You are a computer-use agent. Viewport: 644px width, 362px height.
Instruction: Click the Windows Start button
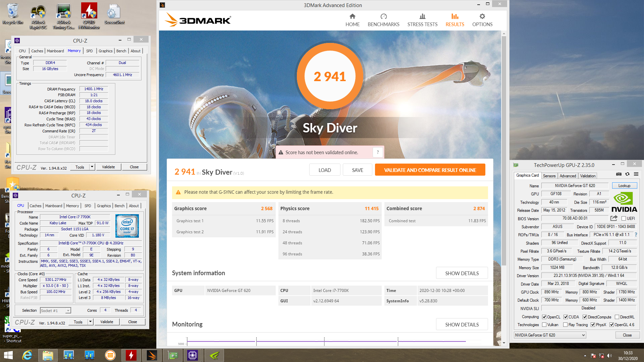pos(8,355)
